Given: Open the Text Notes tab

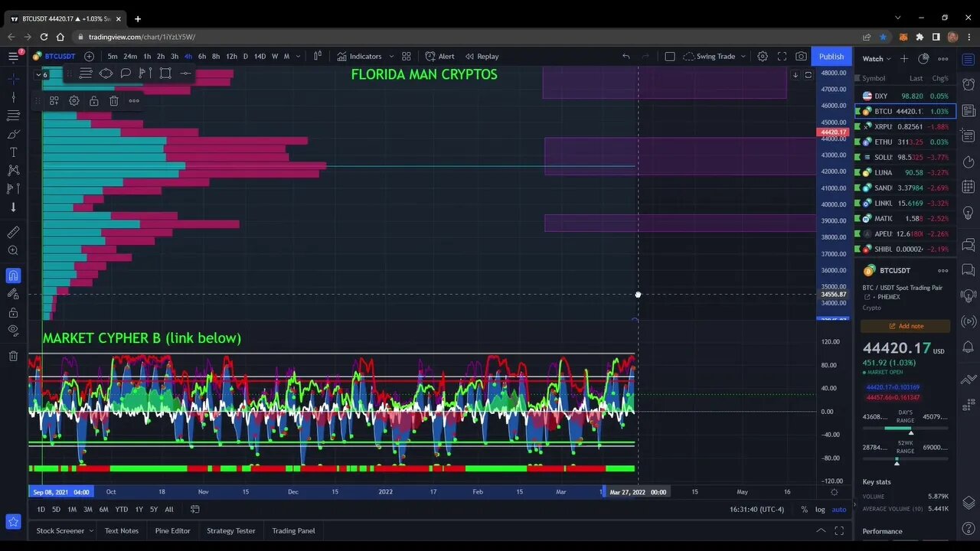Looking at the screenshot, I should click(122, 530).
